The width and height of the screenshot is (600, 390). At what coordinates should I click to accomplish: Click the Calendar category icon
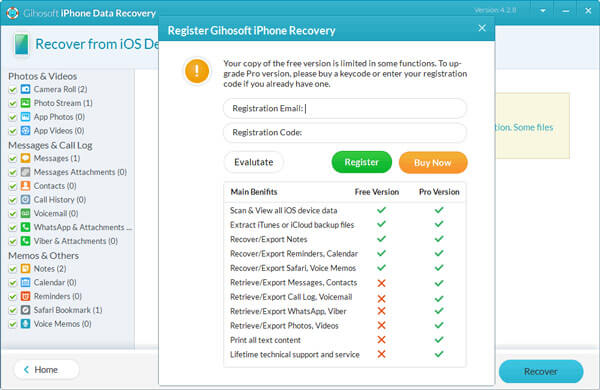25,282
